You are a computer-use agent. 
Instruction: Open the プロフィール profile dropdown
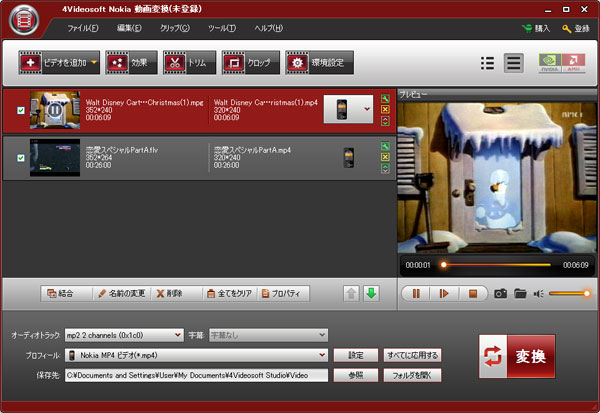196,355
